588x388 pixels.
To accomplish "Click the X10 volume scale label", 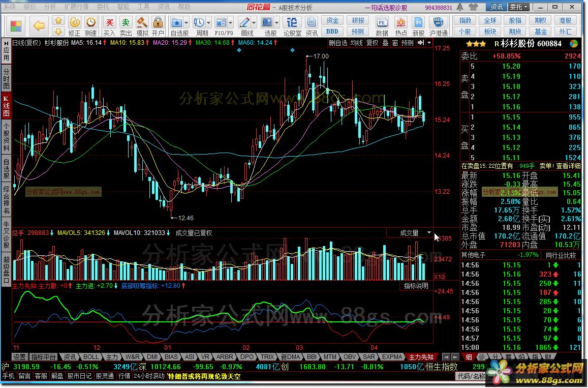I will pyautogui.click(x=439, y=277).
